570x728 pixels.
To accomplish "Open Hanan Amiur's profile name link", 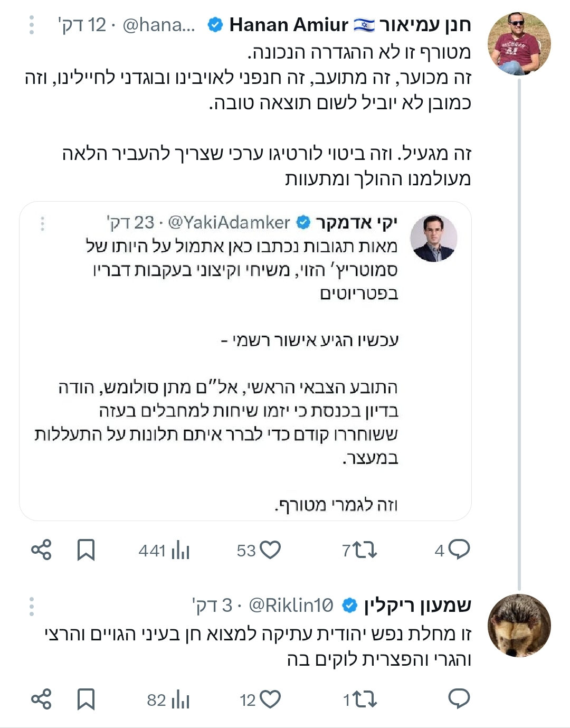I will (x=348, y=25).
